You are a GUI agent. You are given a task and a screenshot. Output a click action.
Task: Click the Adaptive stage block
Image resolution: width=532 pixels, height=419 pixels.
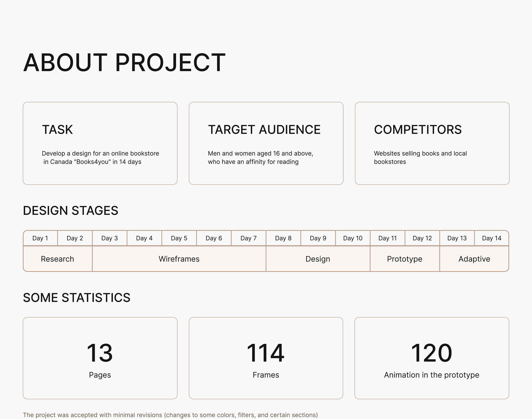coord(474,259)
